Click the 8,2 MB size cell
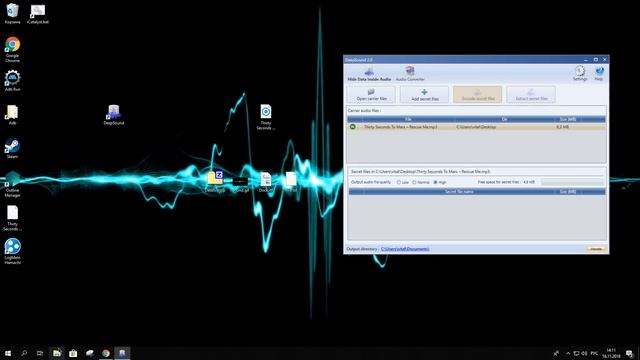 pyautogui.click(x=562, y=127)
